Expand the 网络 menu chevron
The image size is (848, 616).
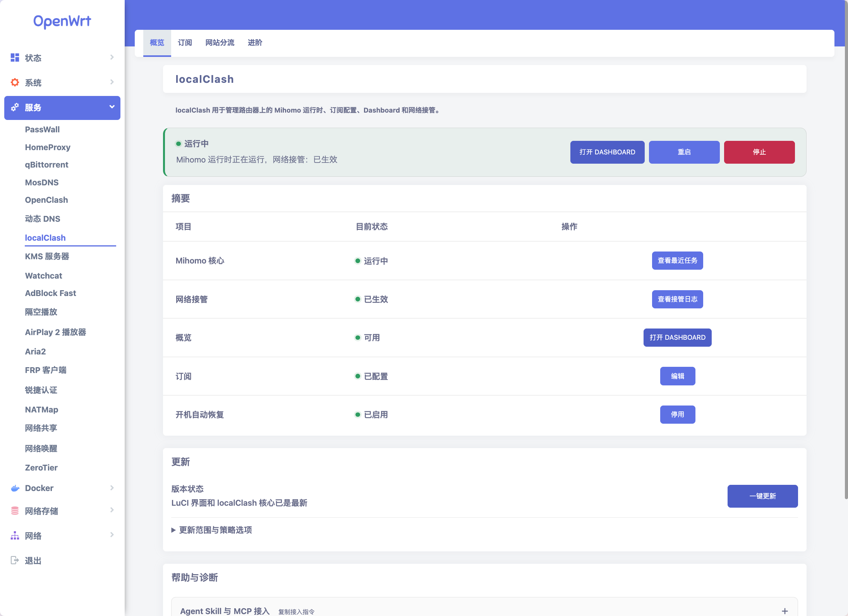point(112,535)
